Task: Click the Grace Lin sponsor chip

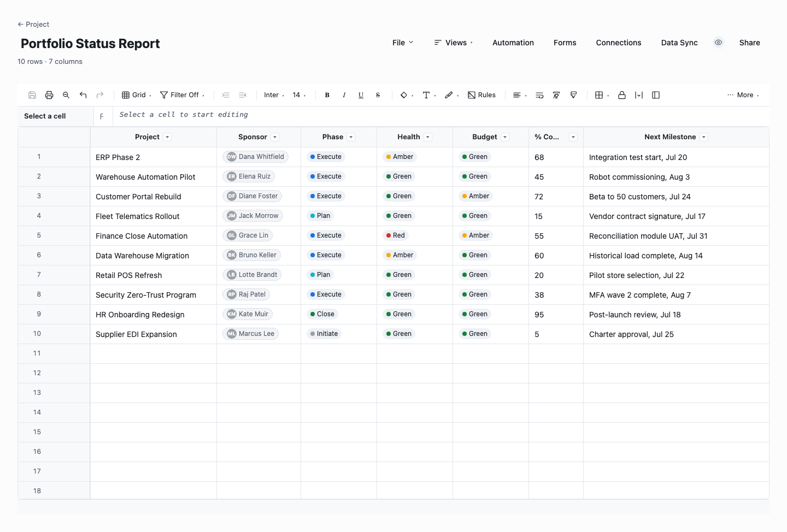Action: 248,235
